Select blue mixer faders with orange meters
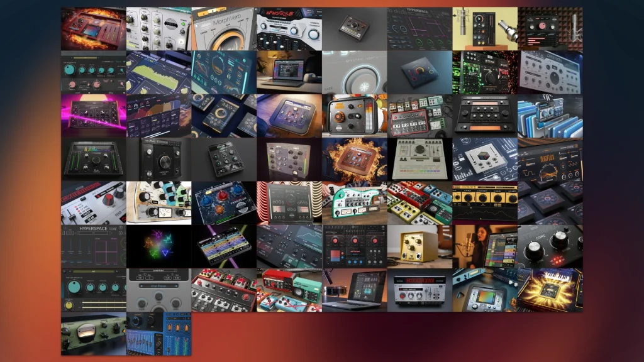 pos(159,333)
